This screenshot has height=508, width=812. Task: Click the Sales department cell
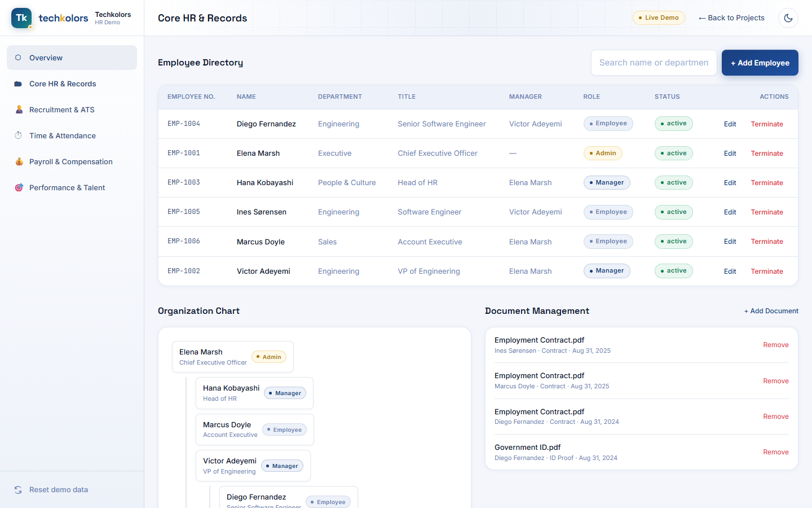(x=327, y=242)
